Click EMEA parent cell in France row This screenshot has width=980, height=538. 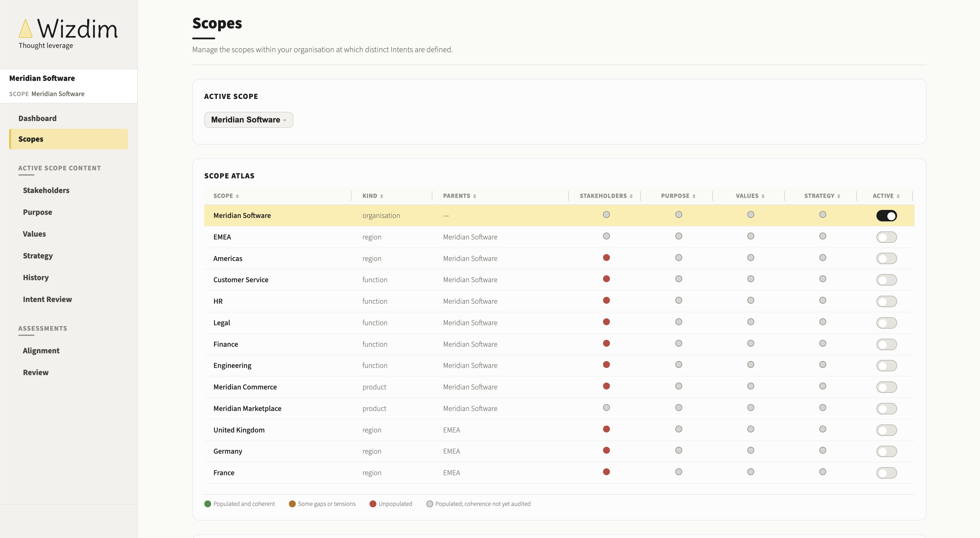(x=452, y=473)
